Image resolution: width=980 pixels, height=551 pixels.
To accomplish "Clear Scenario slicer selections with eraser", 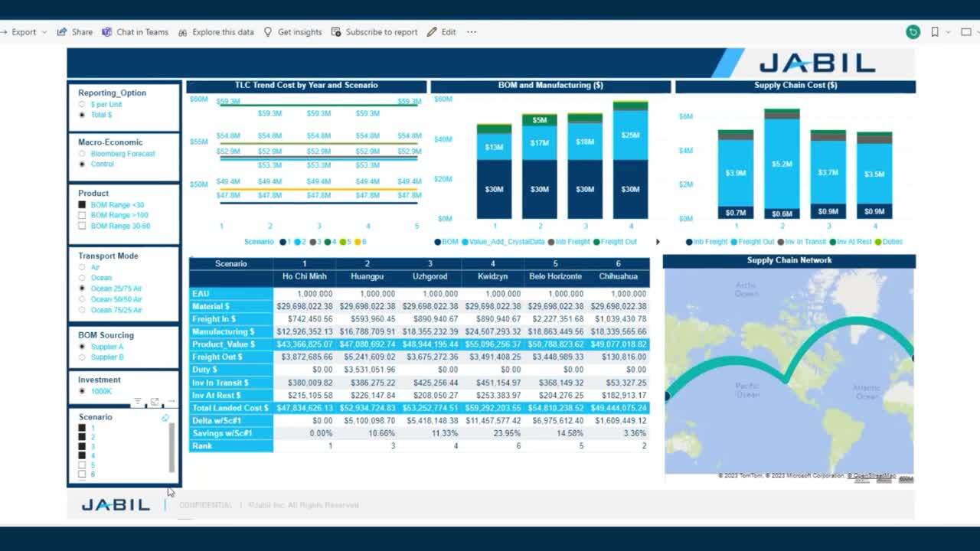I will click(x=165, y=418).
